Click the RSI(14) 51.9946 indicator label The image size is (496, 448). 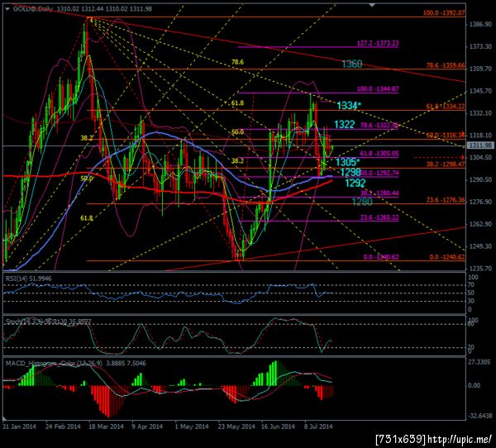click(28, 279)
